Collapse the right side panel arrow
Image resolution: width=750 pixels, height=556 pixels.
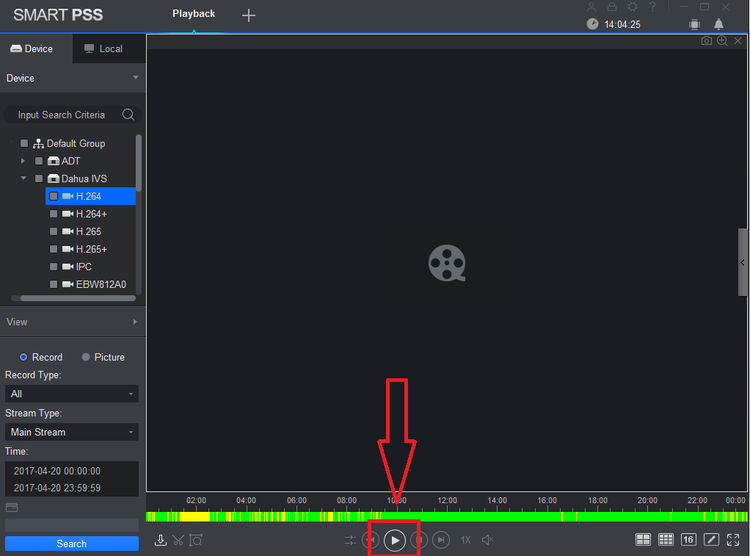pos(742,262)
